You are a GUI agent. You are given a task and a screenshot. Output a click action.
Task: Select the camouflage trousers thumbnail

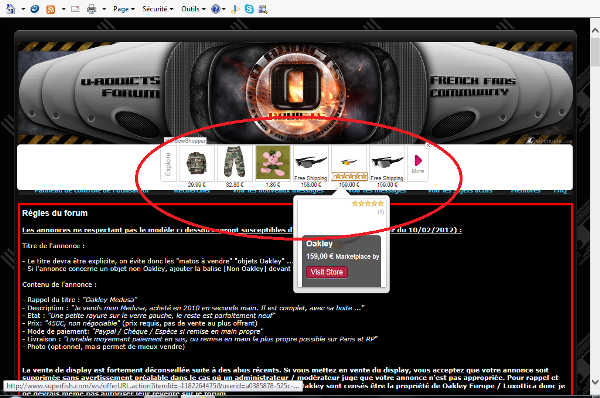(x=235, y=163)
